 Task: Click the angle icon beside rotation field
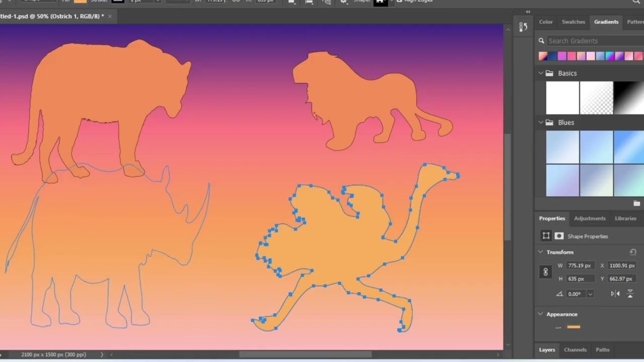point(559,294)
